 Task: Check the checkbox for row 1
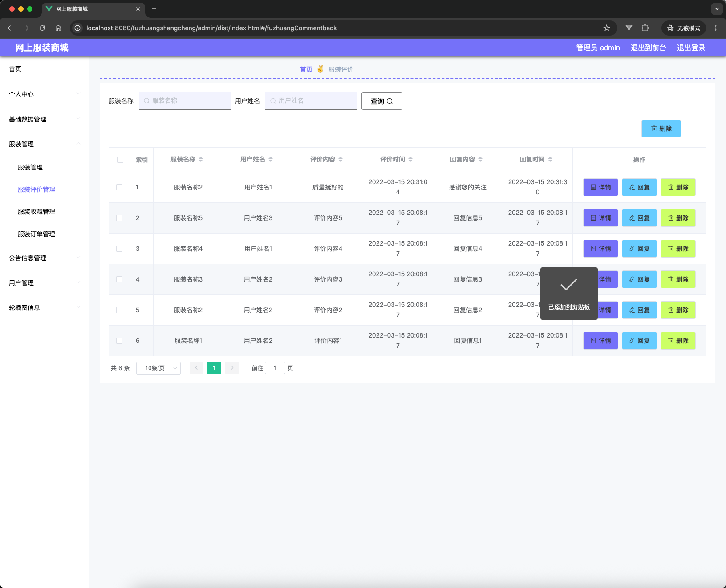(119, 187)
